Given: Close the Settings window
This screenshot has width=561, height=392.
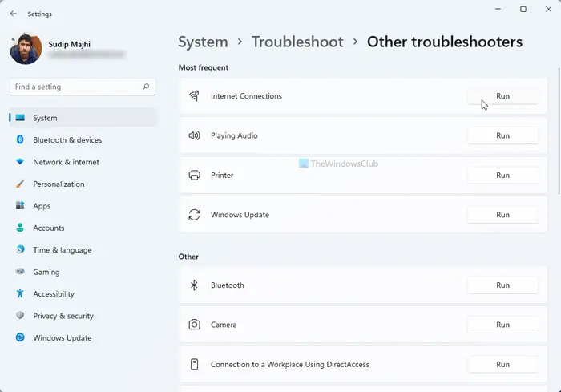Looking at the screenshot, I should point(548,9).
